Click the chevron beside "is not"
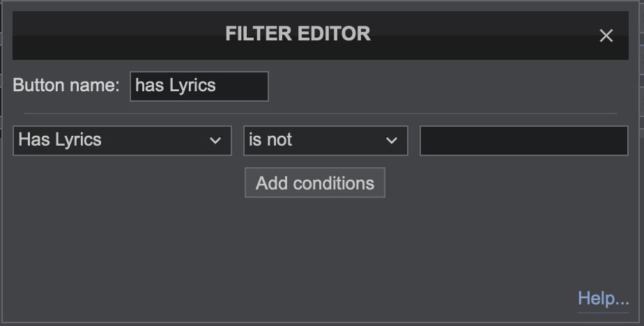 [391, 141]
